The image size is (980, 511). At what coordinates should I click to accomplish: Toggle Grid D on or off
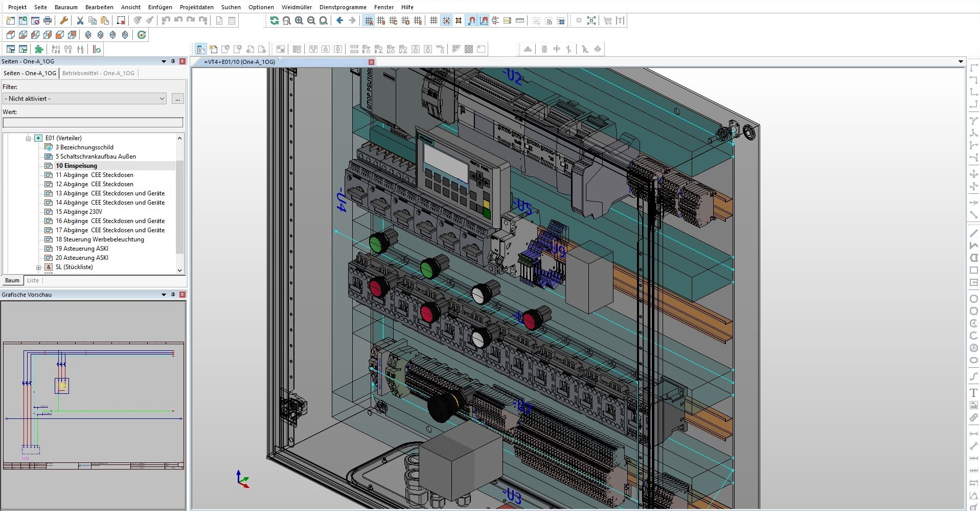coord(405,20)
